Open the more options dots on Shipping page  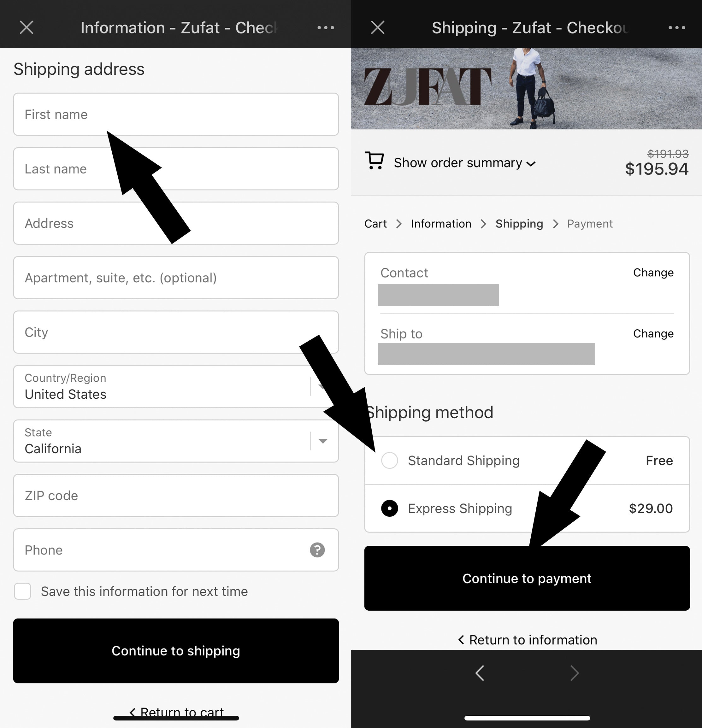point(677,27)
